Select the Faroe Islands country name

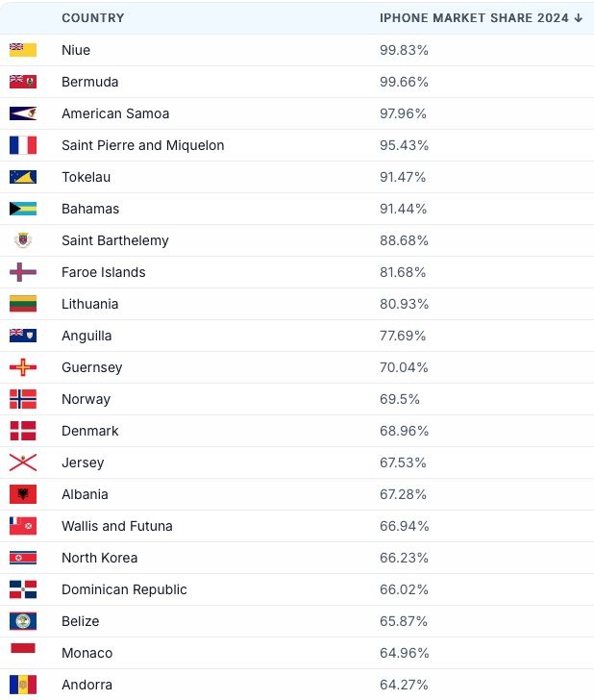[x=104, y=272]
